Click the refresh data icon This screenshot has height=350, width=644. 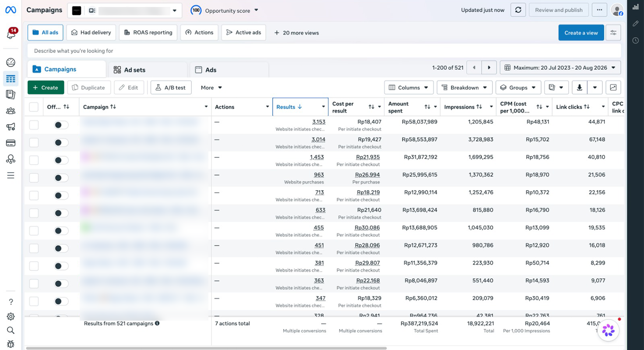coord(518,10)
